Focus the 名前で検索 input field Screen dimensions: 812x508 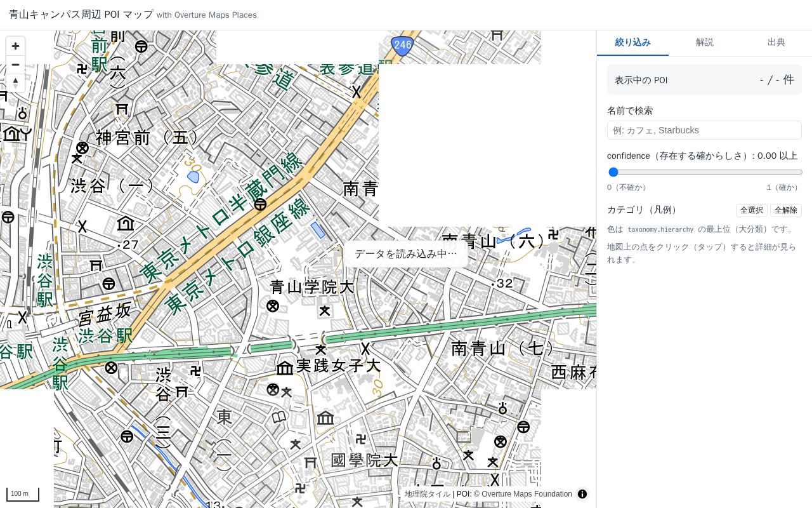click(704, 130)
